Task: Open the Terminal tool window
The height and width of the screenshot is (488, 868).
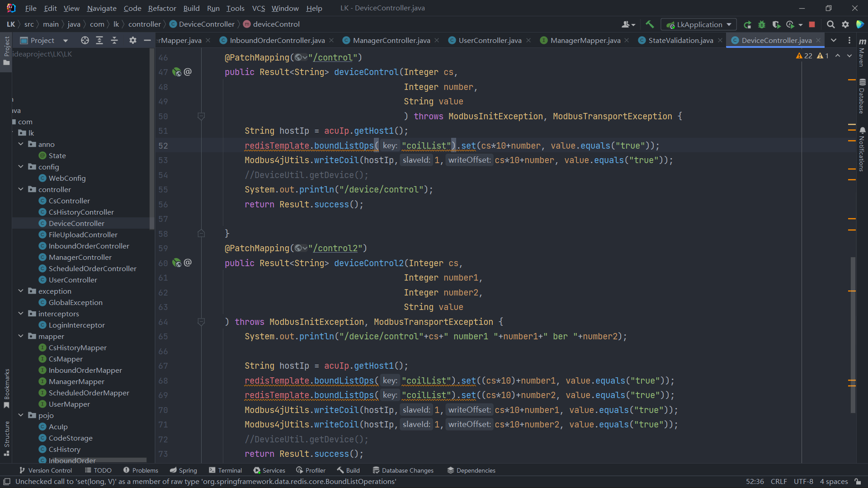Action: coord(226,470)
